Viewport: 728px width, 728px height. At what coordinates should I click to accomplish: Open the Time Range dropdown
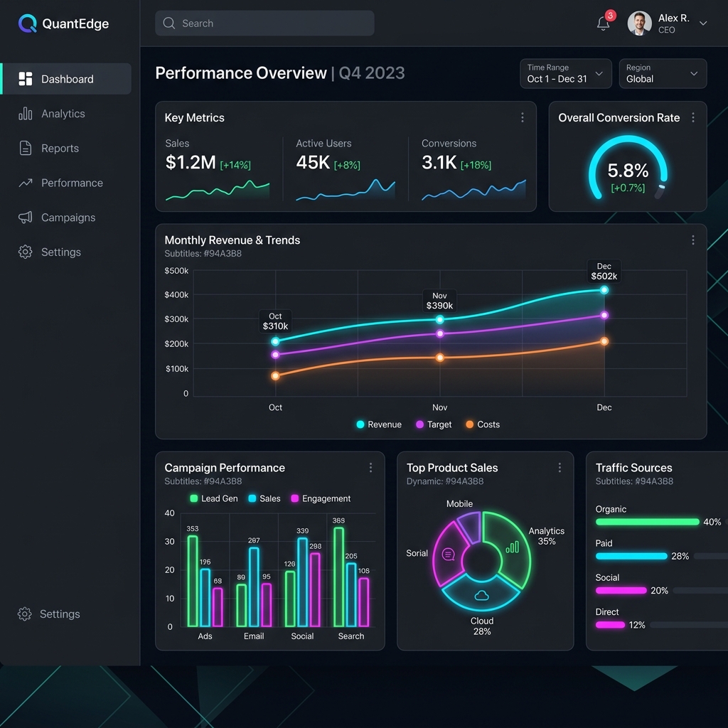[565, 73]
